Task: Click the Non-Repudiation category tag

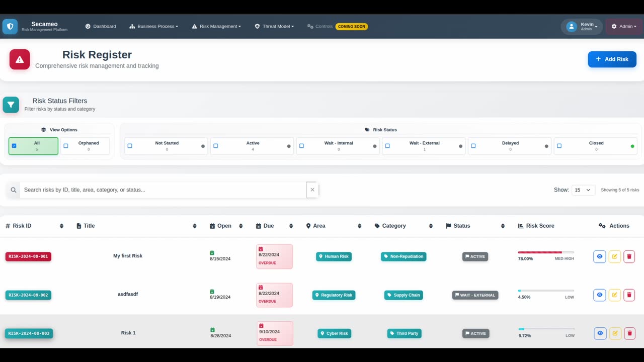Action: (404, 256)
